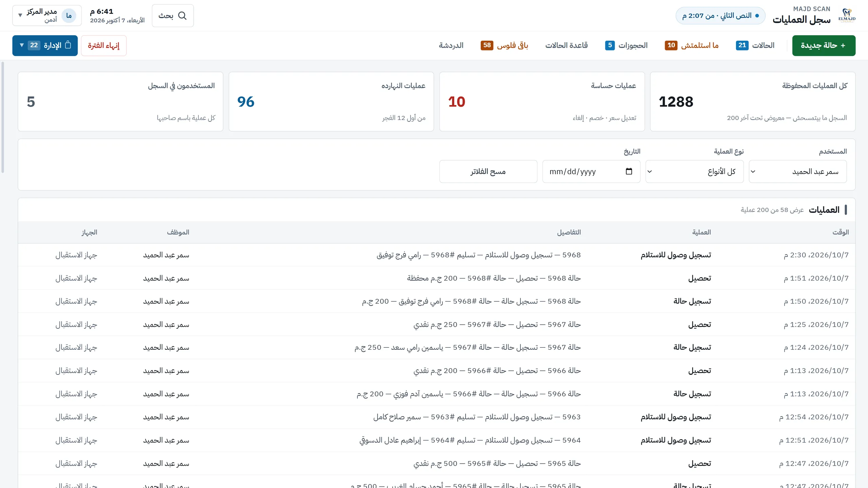The image size is (868, 488).
Task: Click the كل العمليات المحفوظة 1288 card
Action: [752, 102]
